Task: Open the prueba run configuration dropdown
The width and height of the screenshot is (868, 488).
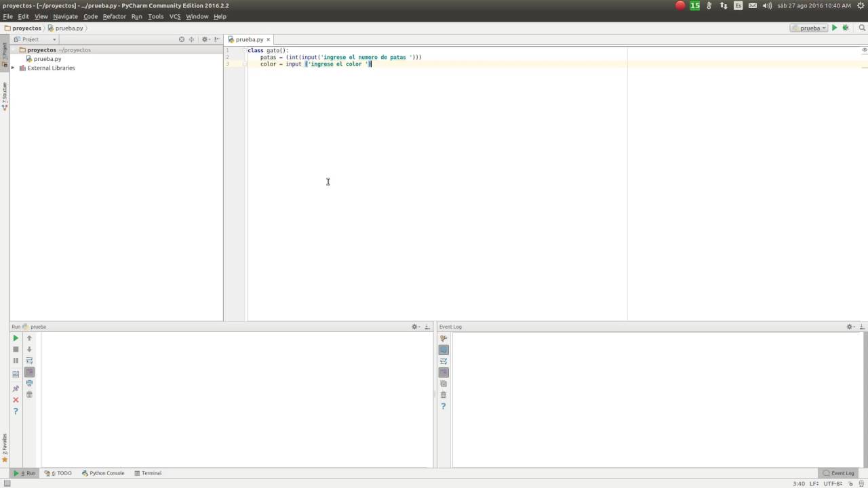Action: (809, 28)
